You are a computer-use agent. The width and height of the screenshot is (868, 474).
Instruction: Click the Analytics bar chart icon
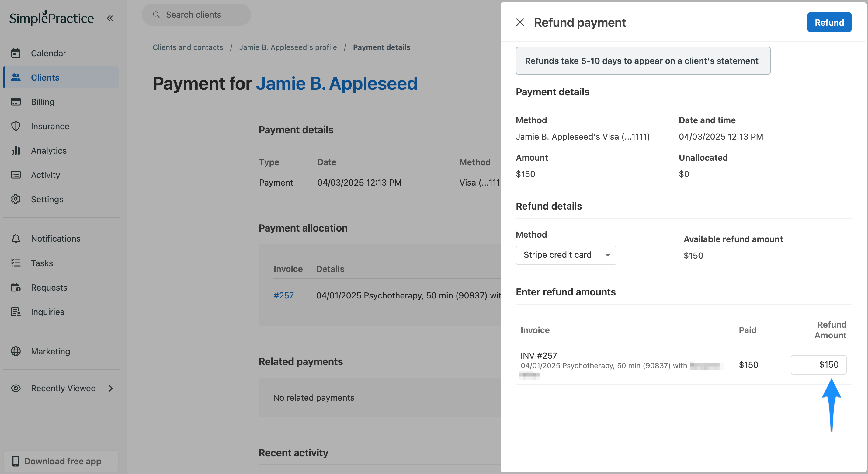(x=16, y=150)
